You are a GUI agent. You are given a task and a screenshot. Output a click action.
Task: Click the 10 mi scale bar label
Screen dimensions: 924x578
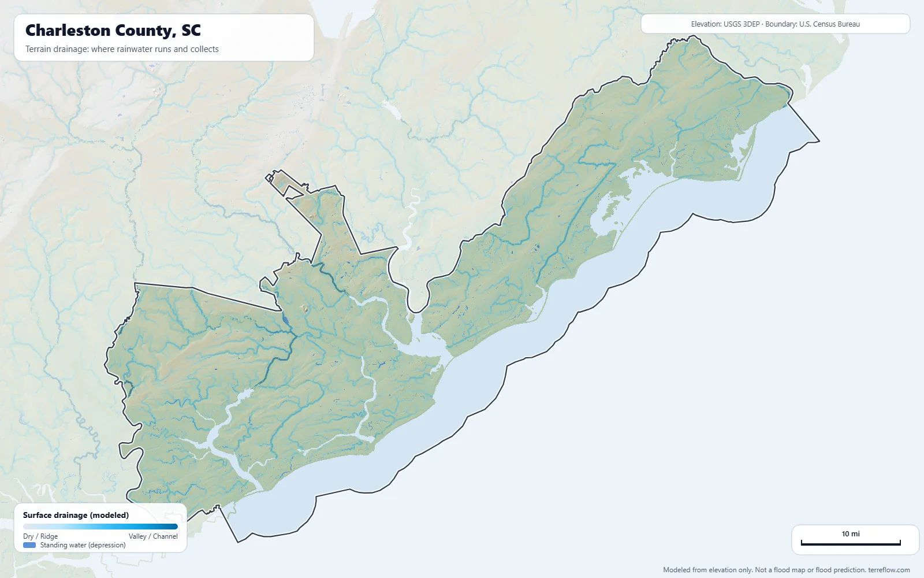click(851, 534)
